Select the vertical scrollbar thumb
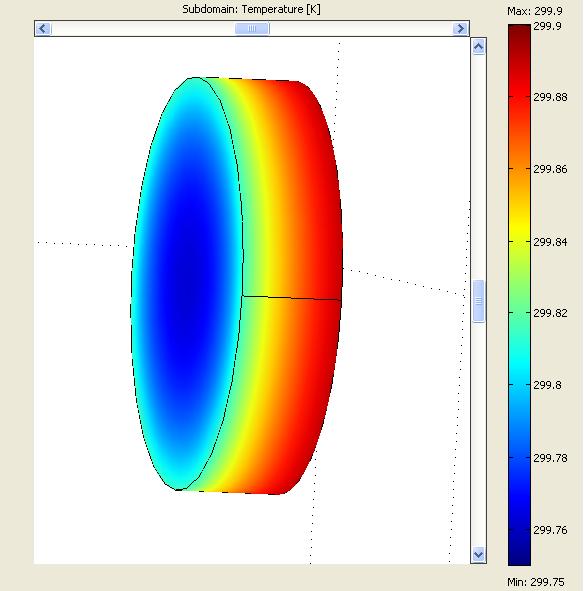The height and width of the screenshot is (591, 584). click(x=478, y=301)
